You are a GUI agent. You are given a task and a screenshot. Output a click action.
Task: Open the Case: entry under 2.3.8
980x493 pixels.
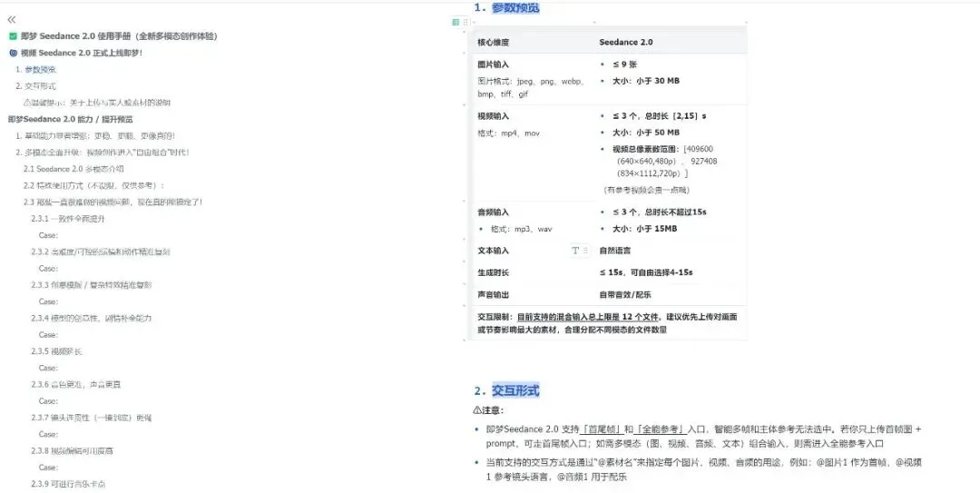click(48, 468)
